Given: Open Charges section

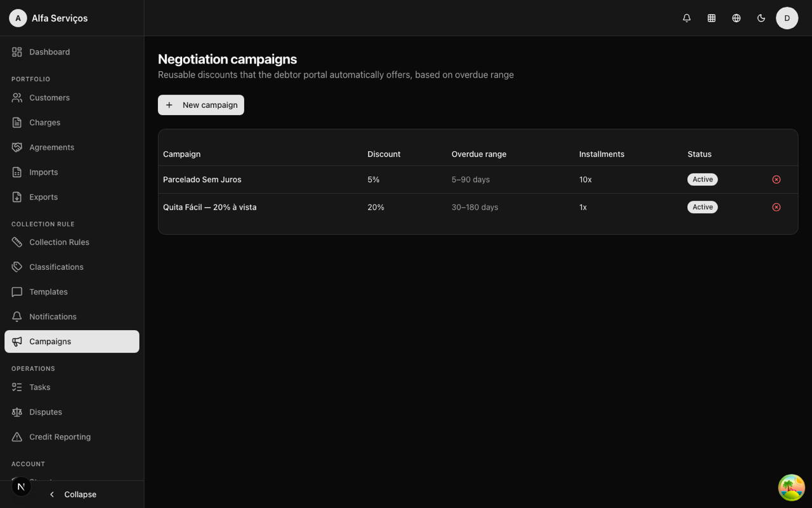Looking at the screenshot, I should [x=72, y=123].
